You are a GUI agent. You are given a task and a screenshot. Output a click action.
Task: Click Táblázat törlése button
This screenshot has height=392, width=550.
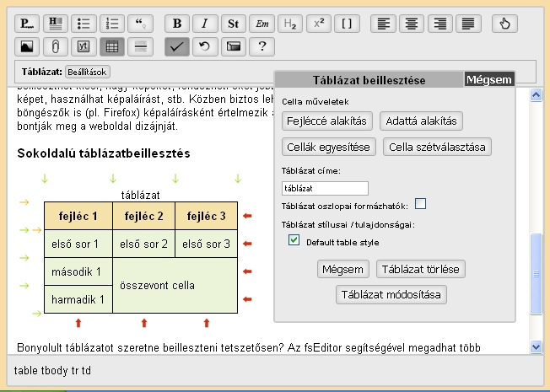421,269
